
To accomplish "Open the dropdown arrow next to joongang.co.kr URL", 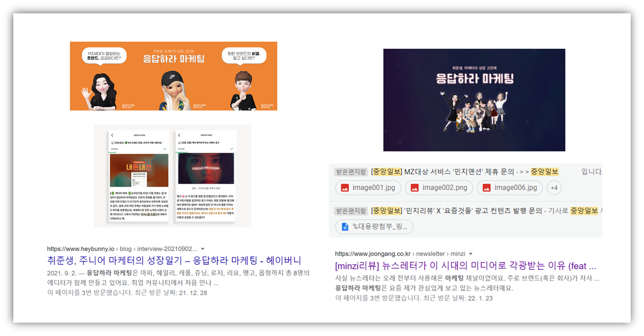I will point(472,253).
